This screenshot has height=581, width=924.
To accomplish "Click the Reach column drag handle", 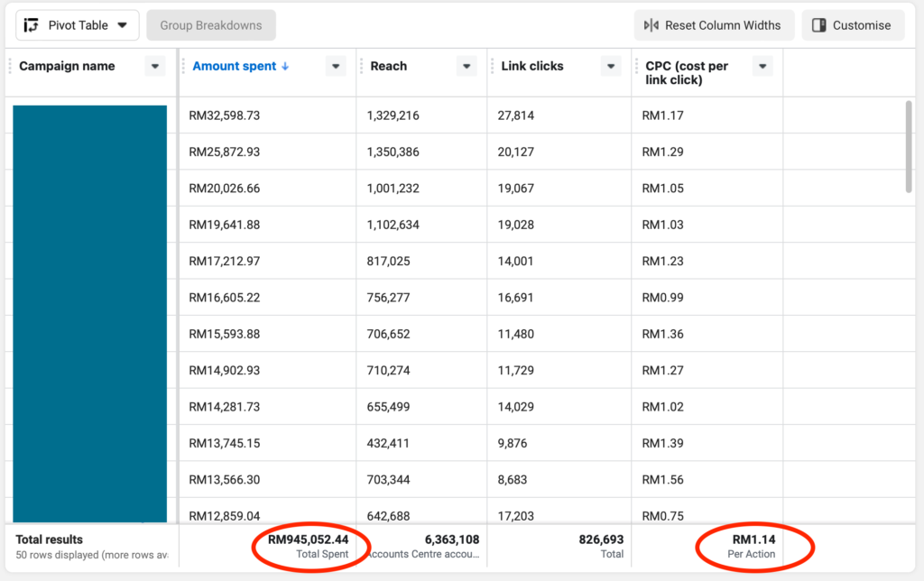I will click(362, 66).
